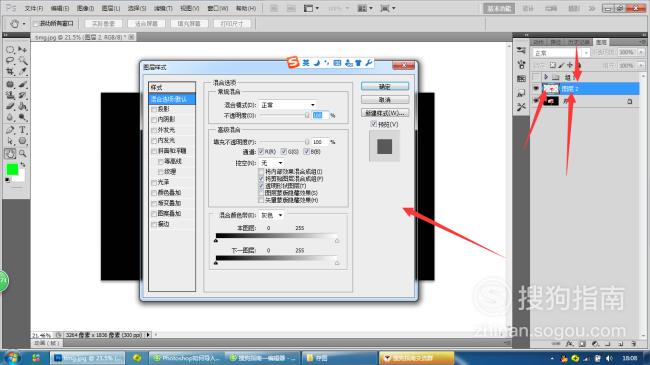This screenshot has height=365, width=650.
Task: Open the 混合颜色带 灰色 dropdown
Action: click(272, 215)
